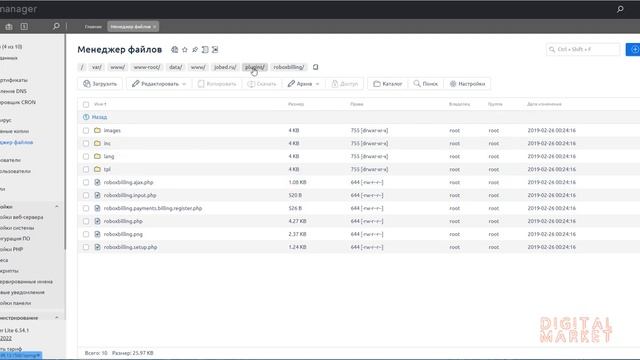The image size is (640, 360).
Task: Go to var/ breadcrumb
Action: (96, 67)
